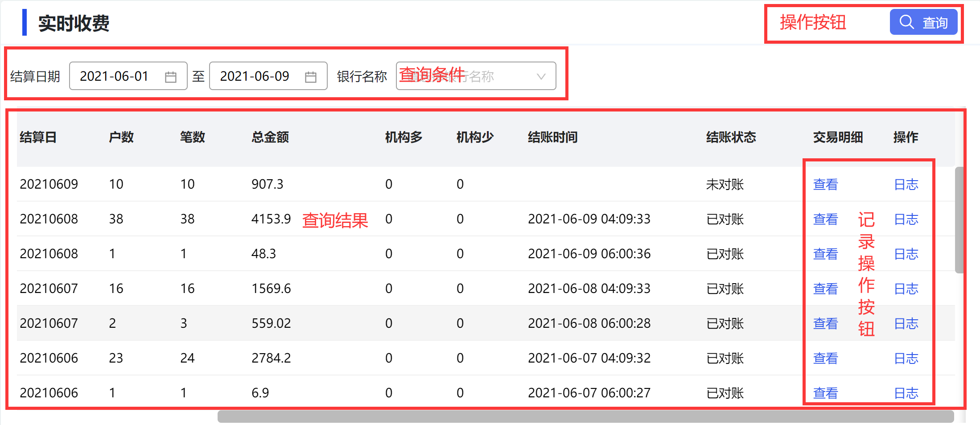The height and width of the screenshot is (425, 980).
Task: Click the 查询 search button
Action: click(923, 22)
